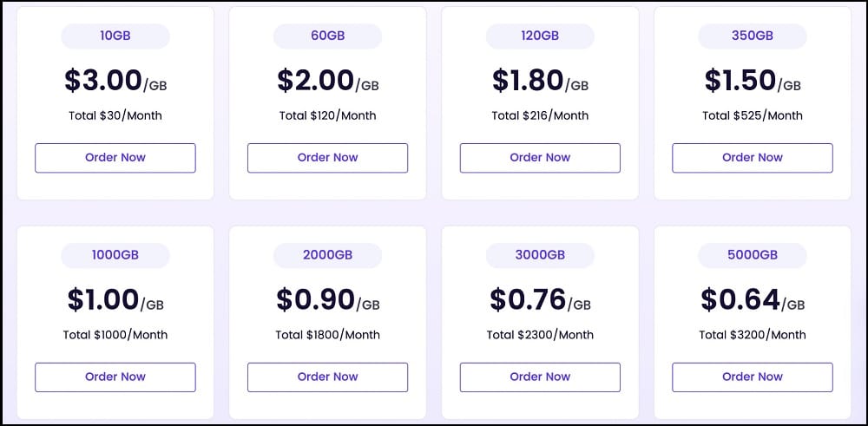The image size is (868, 426).
Task: Order the 3000GB plan now
Action: click(x=540, y=377)
